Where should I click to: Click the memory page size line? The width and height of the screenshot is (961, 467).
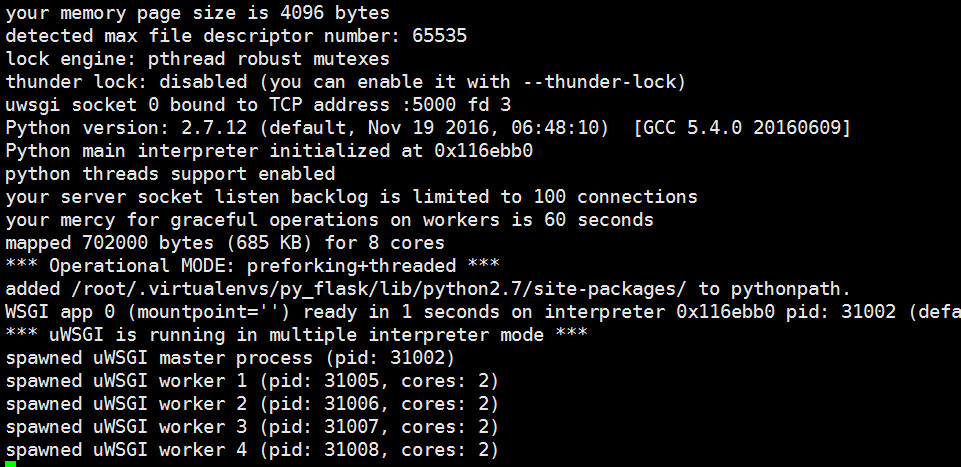pyautogui.click(x=198, y=13)
